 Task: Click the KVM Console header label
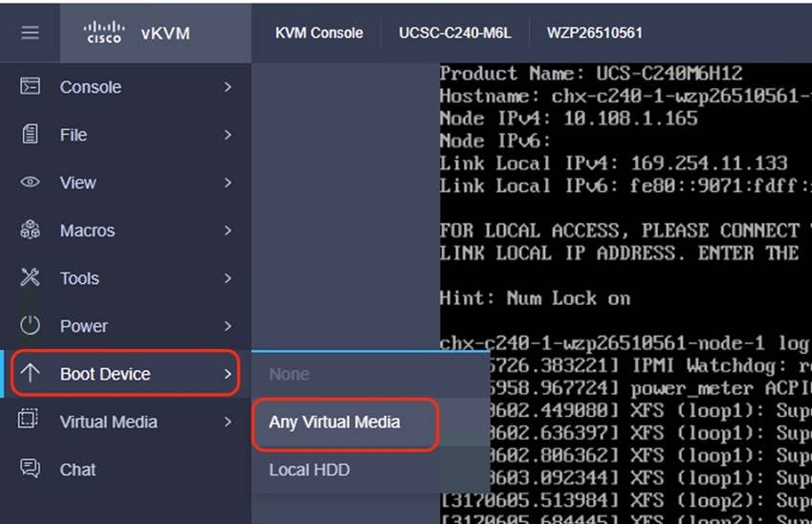(x=319, y=33)
